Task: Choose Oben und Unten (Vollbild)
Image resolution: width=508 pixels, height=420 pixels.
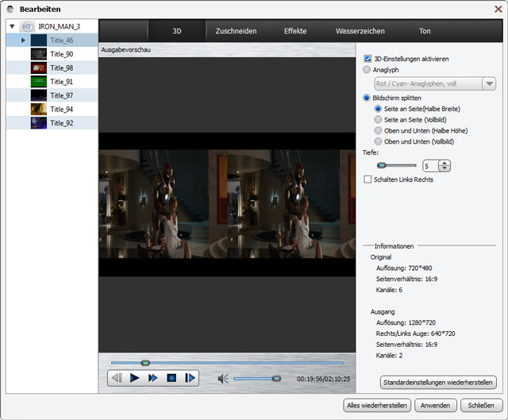Action: (378, 141)
